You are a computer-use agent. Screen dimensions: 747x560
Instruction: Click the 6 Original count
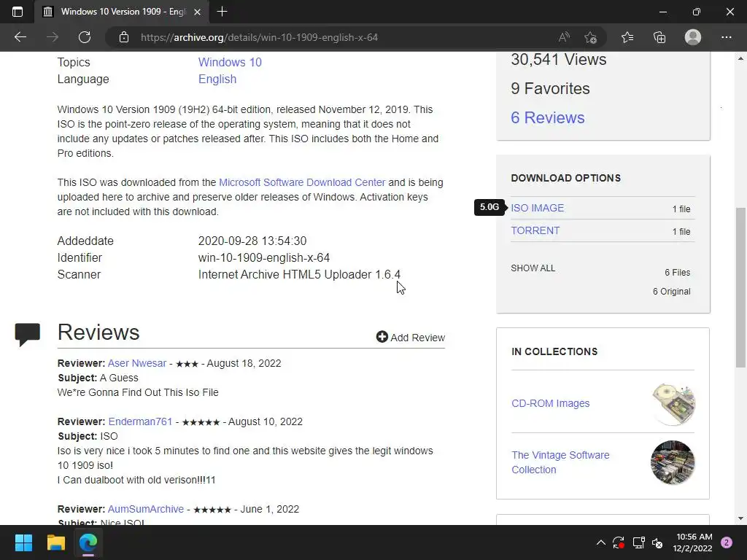pos(671,292)
